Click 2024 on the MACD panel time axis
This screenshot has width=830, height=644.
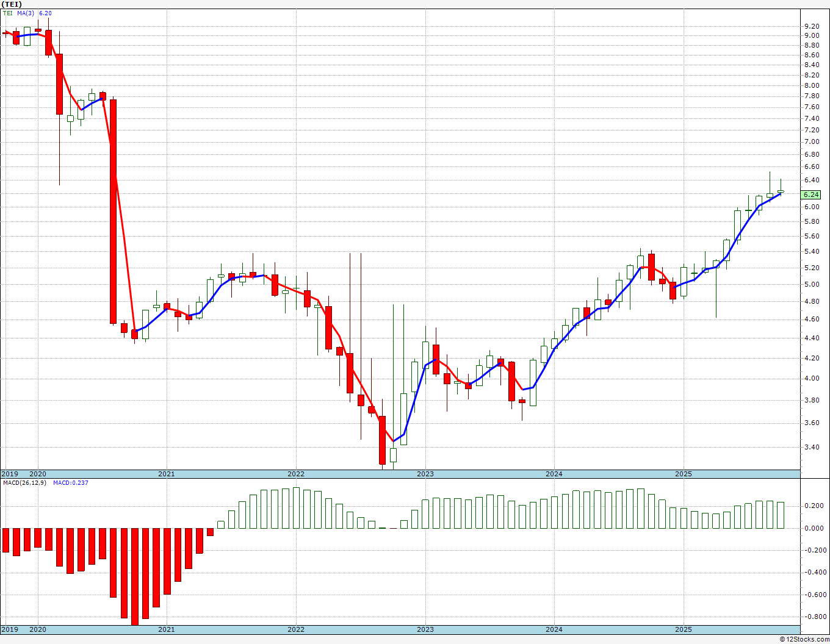[554, 629]
